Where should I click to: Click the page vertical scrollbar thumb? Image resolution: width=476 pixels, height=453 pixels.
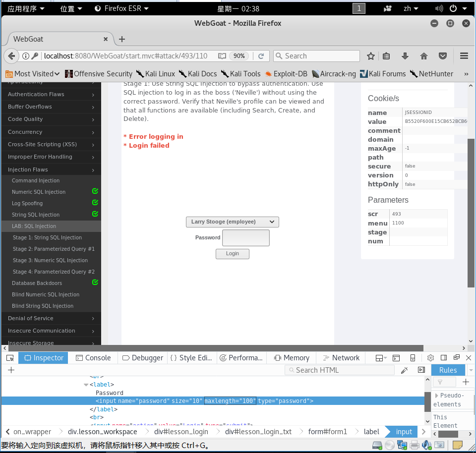[471, 213]
